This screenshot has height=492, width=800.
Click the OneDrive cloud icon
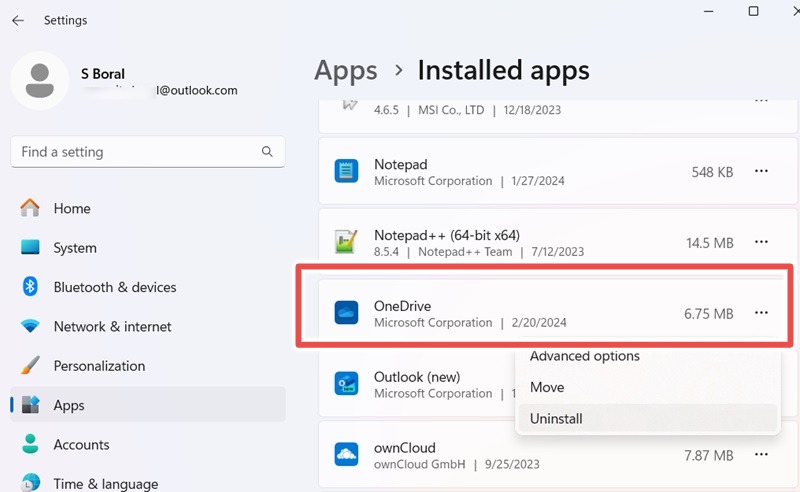(x=346, y=312)
